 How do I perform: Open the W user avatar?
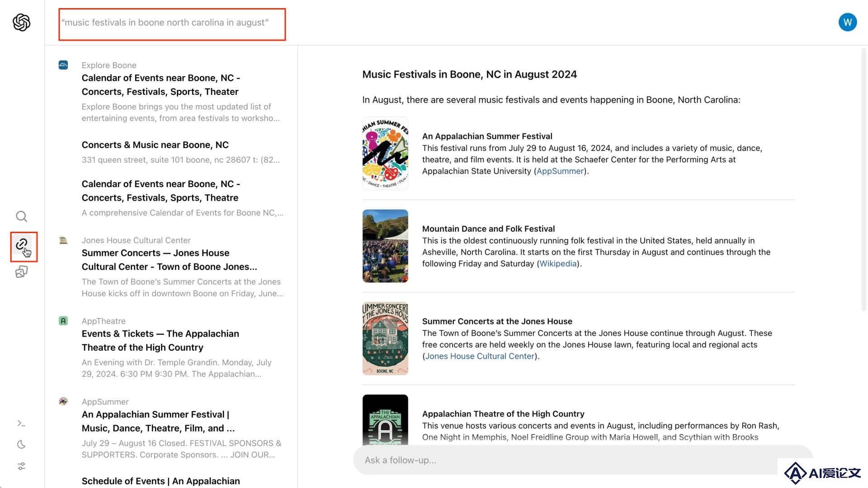(x=848, y=22)
